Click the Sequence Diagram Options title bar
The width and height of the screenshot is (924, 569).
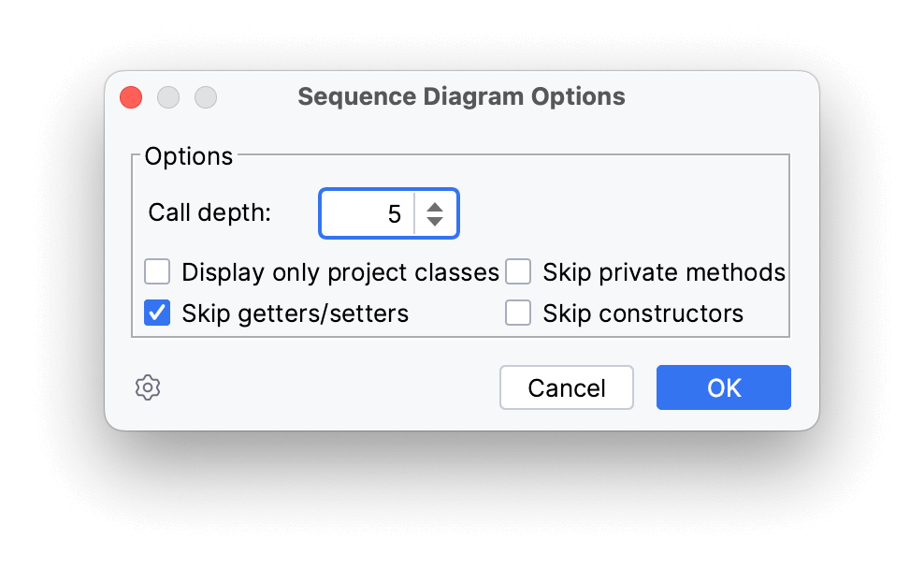(461, 96)
